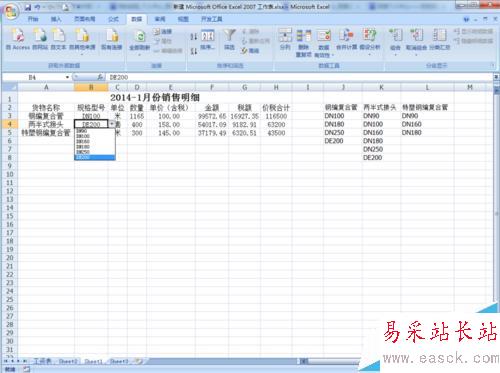This screenshot has height=373, width=500.
Task: Click Advanced (高级) filter option
Action: [x=250, y=51]
